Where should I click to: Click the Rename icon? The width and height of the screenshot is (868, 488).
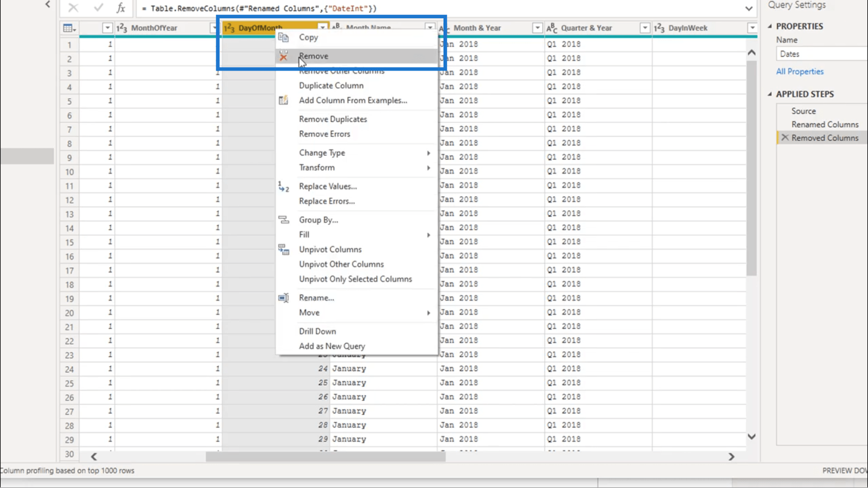[x=283, y=298]
